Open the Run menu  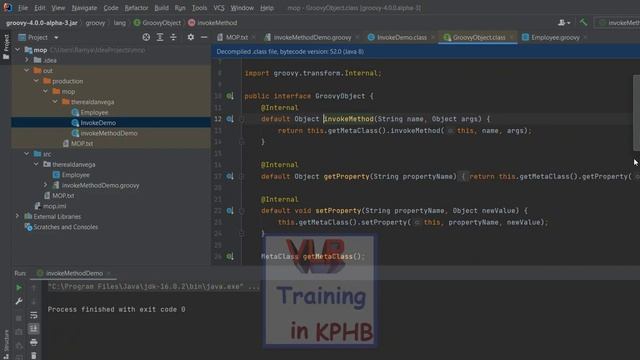click(180, 8)
